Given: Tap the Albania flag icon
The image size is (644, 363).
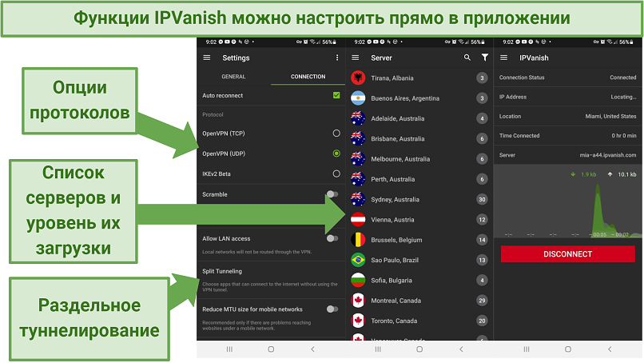Looking at the screenshot, I should coord(358,78).
